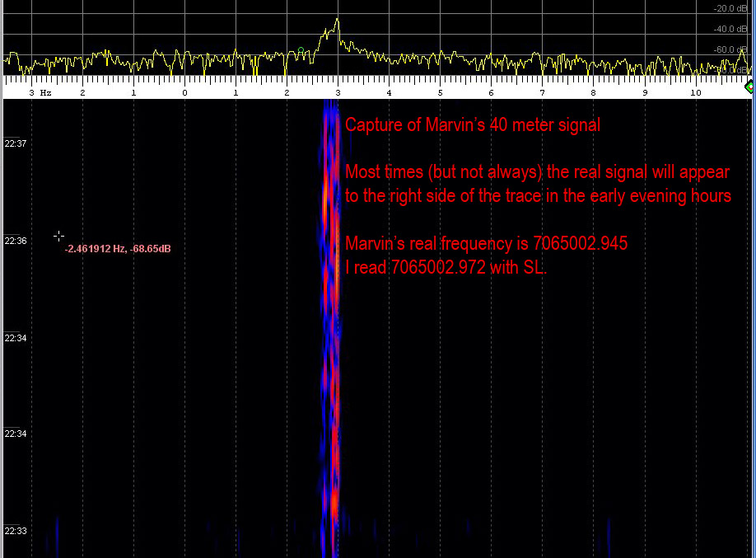Click the 9 Hz tick on frequency ruler
Viewport: 756px width, 558px height.
[644, 93]
